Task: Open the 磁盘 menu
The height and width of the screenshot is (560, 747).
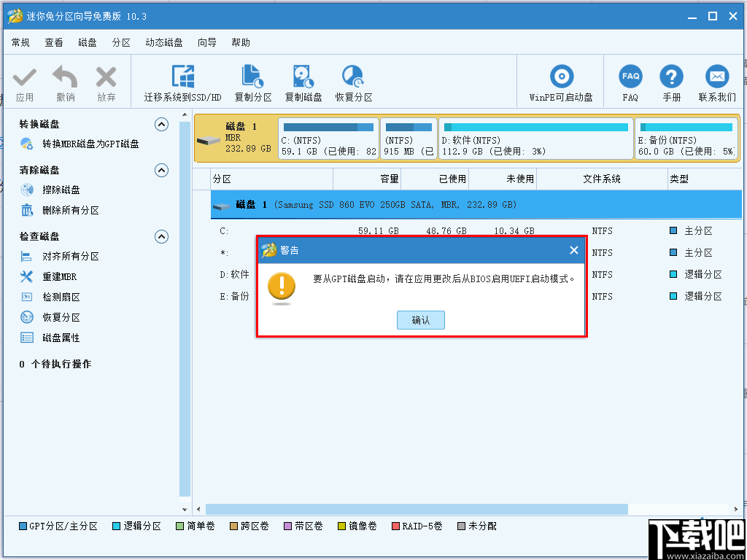Action: click(87, 42)
